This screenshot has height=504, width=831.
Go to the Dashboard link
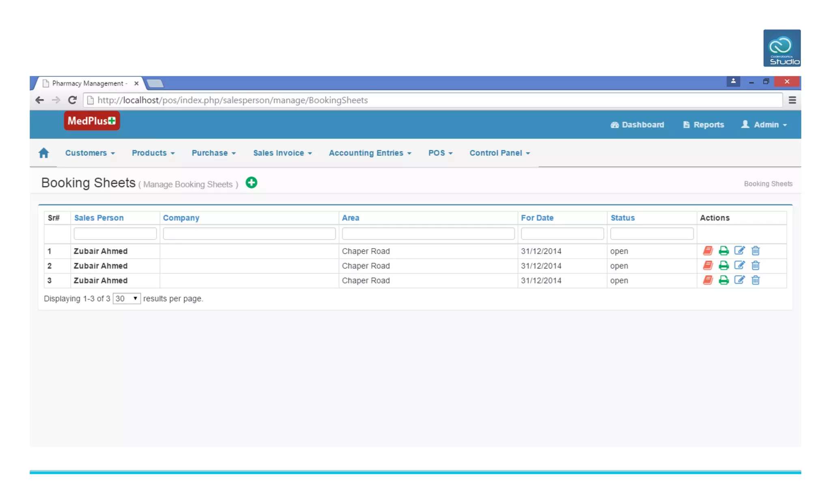coord(637,125)
